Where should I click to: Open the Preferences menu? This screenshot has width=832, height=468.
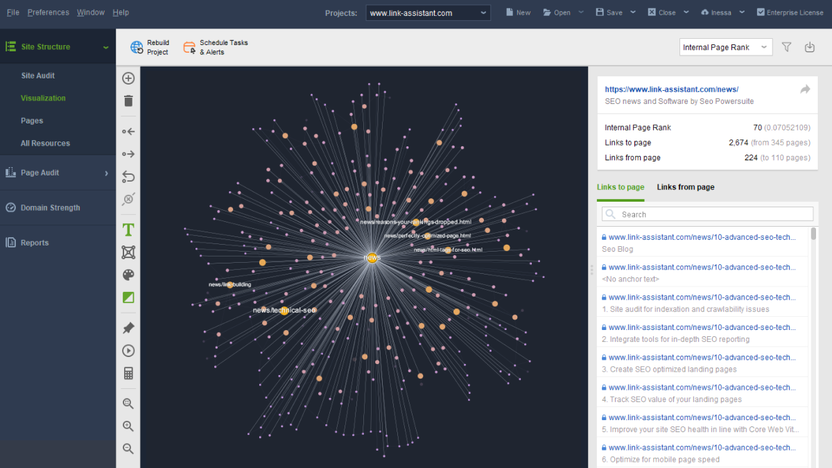click(x=48, y=13)
